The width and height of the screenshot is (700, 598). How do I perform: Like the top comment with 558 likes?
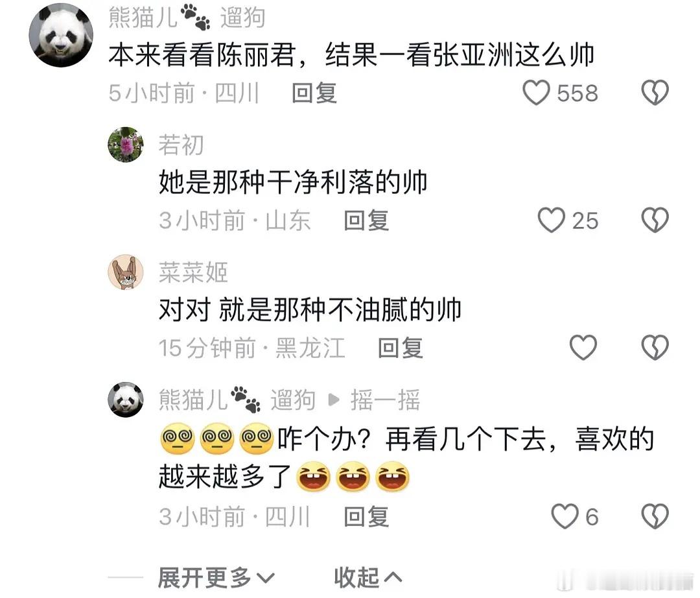click(x=536, y=93)
